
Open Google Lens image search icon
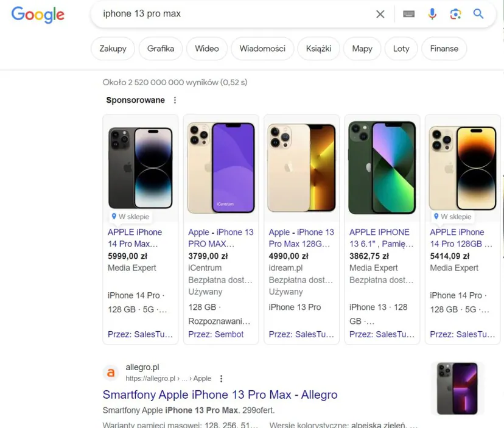(455, 14)
